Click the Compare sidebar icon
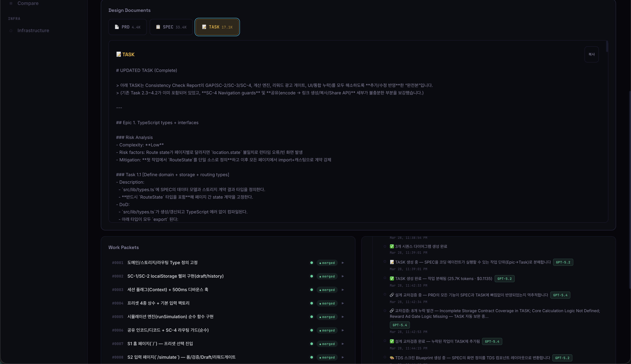Viewport: 631px width, 364px height. point(11,3)
